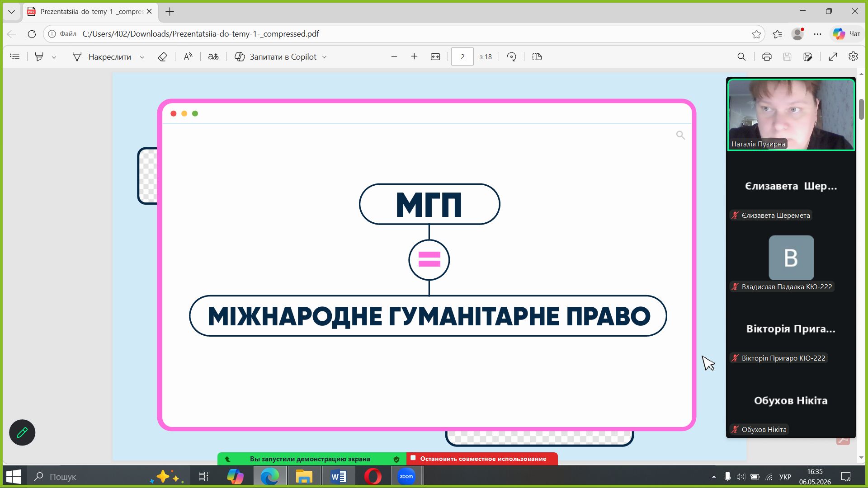Reload the current page
This screenshot has width=868, height=488.
click(x=32, y=34)
